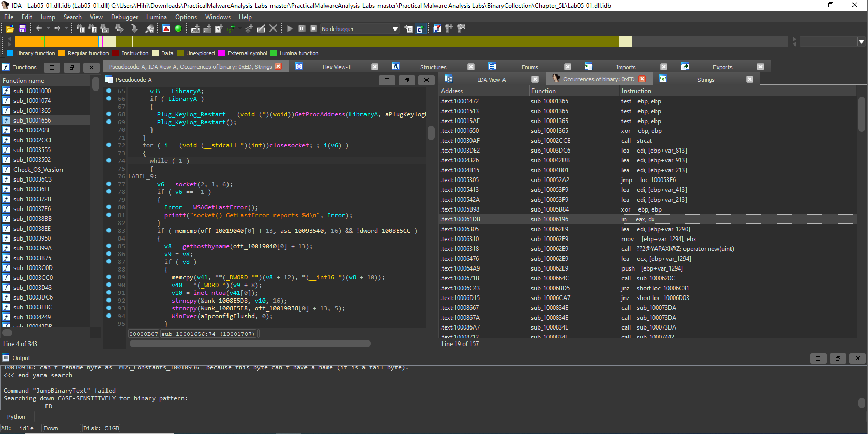Start the process with the play icon

pyautogui.click(x=290, y=29)
